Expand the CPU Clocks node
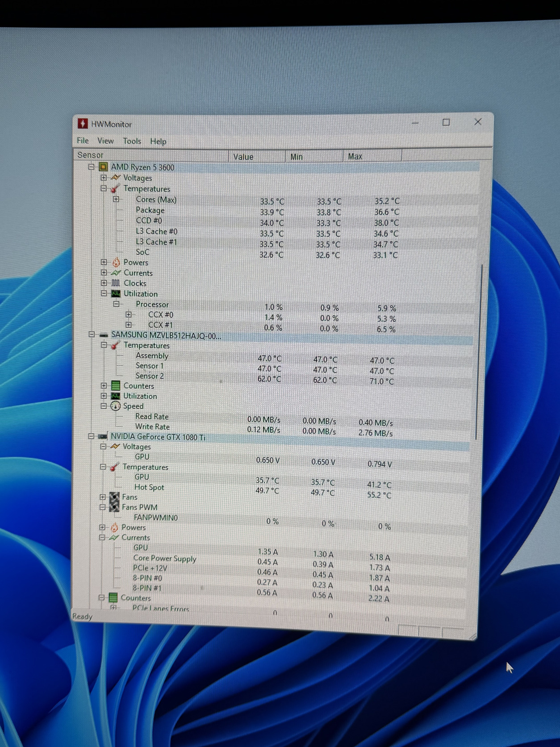 (x=104, y=283)
